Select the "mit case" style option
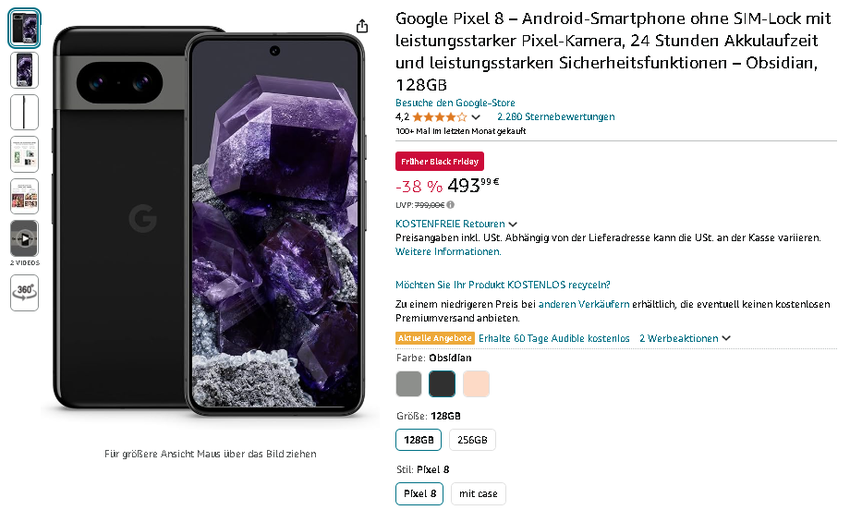The height and width of the screenshot is (510, 850). click(x=478, y=493)
